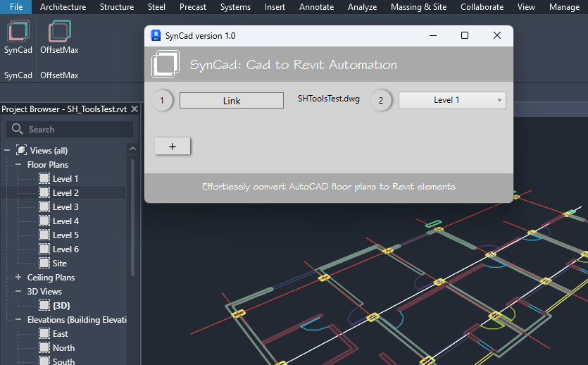This screenshot has height=365, width=588.
Task: Select the Level 4 floor plan view icon
Action: pos(44,221)
